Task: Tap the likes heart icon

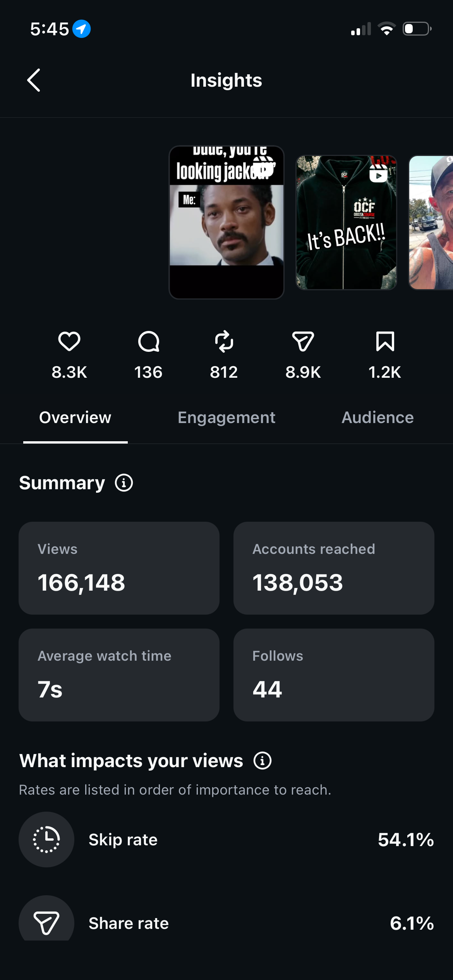Action: [69, 341]
